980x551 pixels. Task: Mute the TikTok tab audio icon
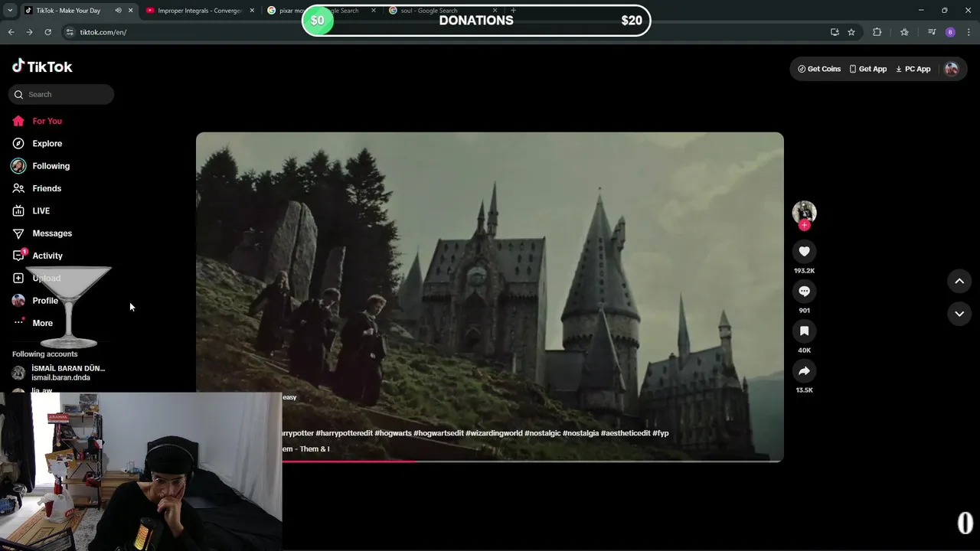(x=118, y=11)
